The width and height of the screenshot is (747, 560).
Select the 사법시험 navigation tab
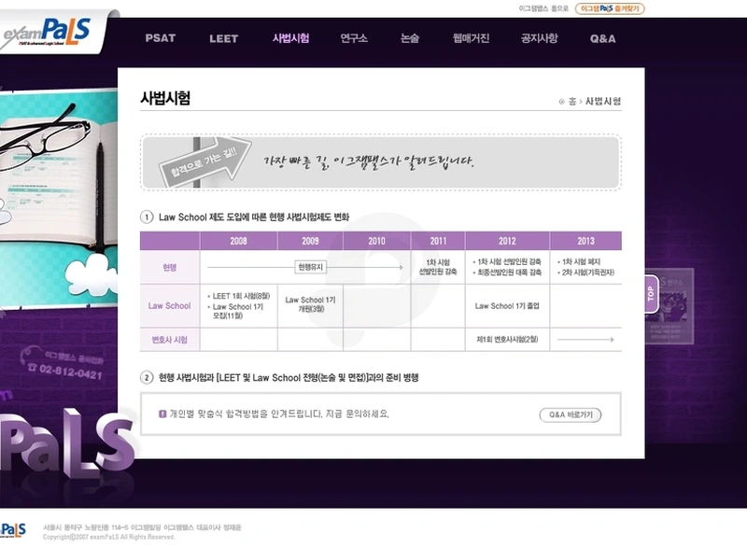(x=290, y=38)
